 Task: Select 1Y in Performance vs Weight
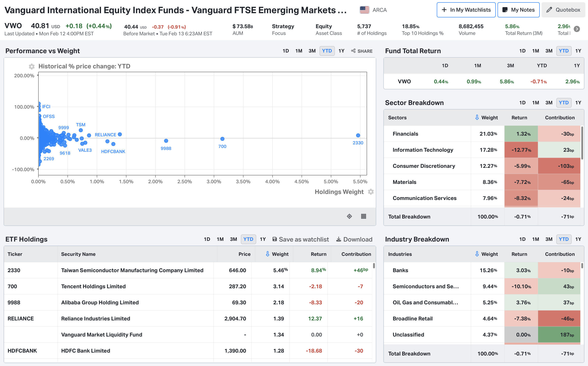[341, 51]
